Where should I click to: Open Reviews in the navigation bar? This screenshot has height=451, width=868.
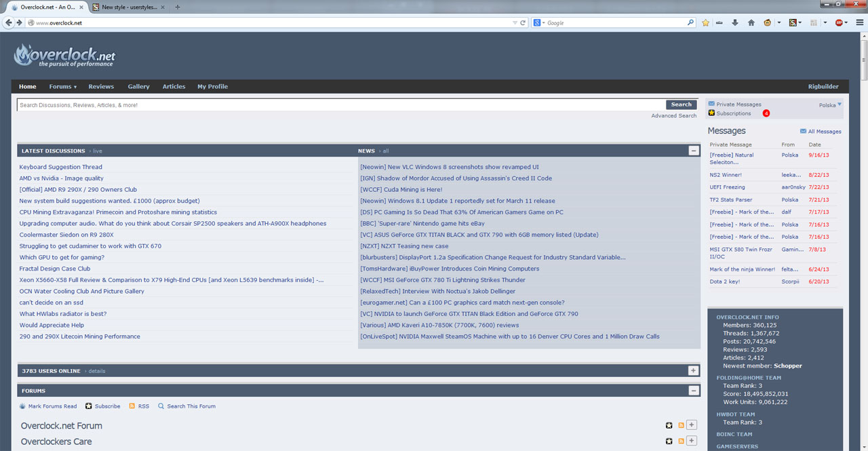click(101, 86)
